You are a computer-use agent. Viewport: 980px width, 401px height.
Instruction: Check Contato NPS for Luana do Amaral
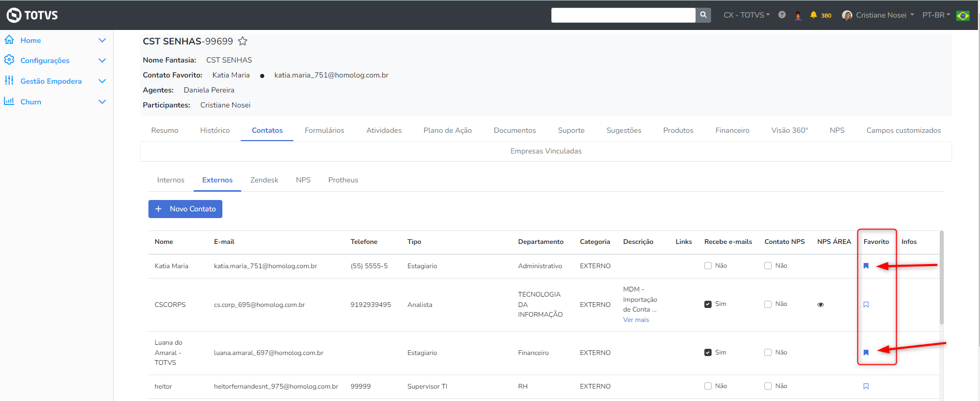768,352
